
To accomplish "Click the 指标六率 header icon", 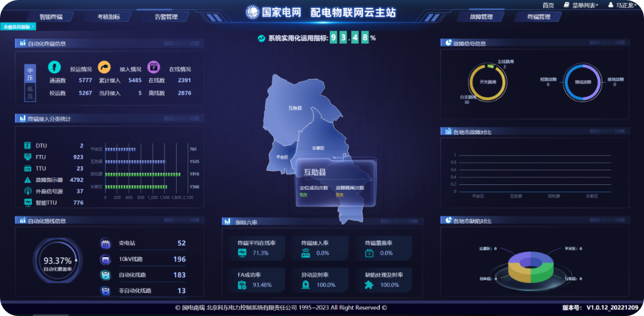I will (227, 222).
